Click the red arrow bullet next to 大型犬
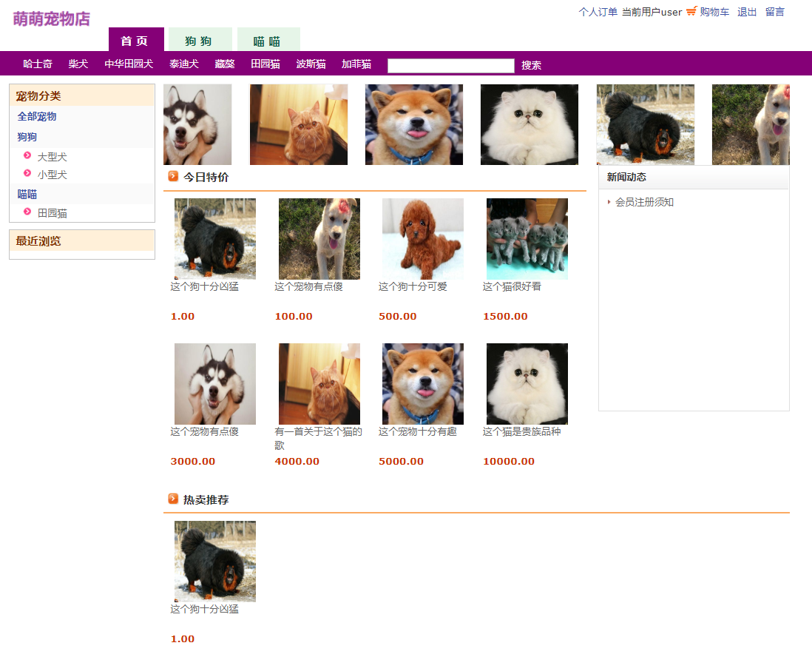 pyautogui.click(x=26, y=156)
